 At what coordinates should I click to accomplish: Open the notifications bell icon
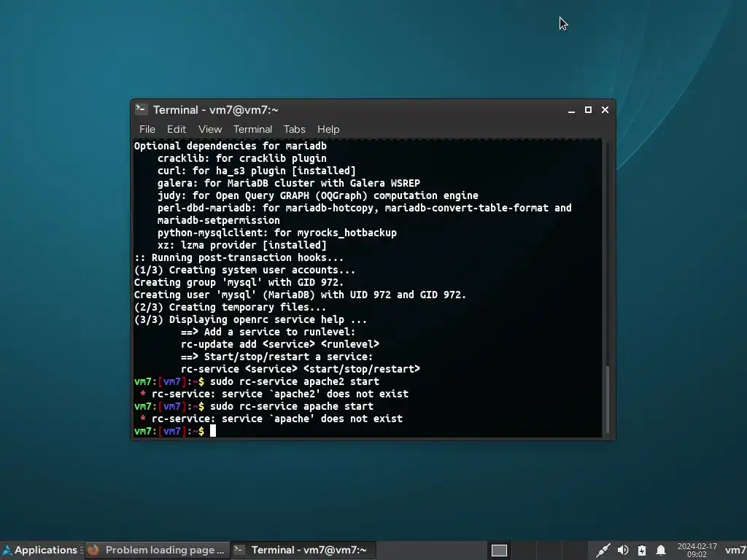pos(661,551)
